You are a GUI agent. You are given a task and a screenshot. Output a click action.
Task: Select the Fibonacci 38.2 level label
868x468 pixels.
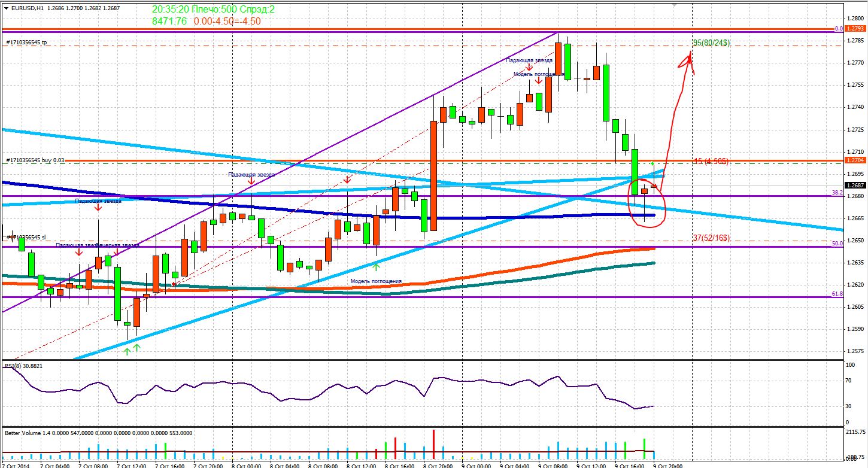pos(837,193)
